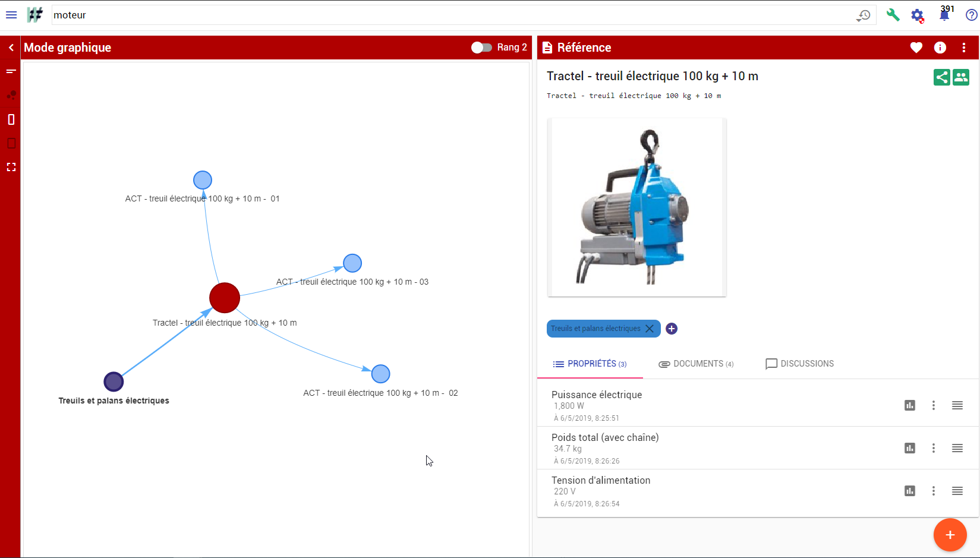Select the Treuils et palans électriques dark node
This screenshot has width=980, height=558.
(114, 382)
